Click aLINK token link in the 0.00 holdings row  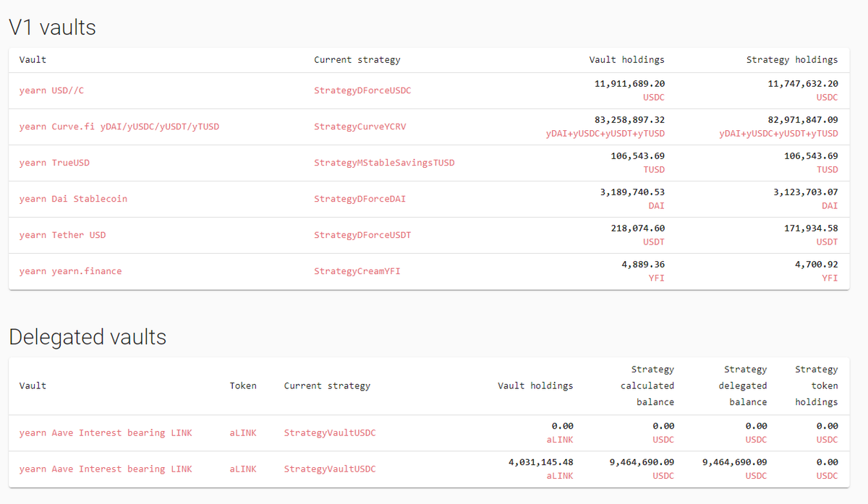pos(243,433)
